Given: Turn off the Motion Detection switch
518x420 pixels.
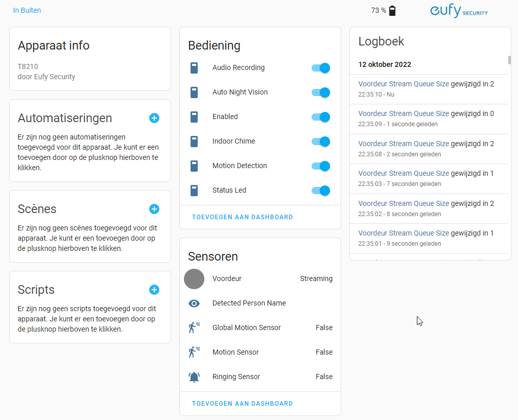Looking at the screenshot, I should [320, 166].
